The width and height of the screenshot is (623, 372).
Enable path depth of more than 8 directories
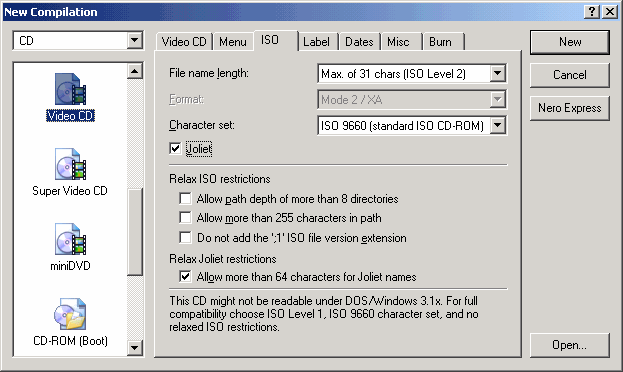pos(185,198)
